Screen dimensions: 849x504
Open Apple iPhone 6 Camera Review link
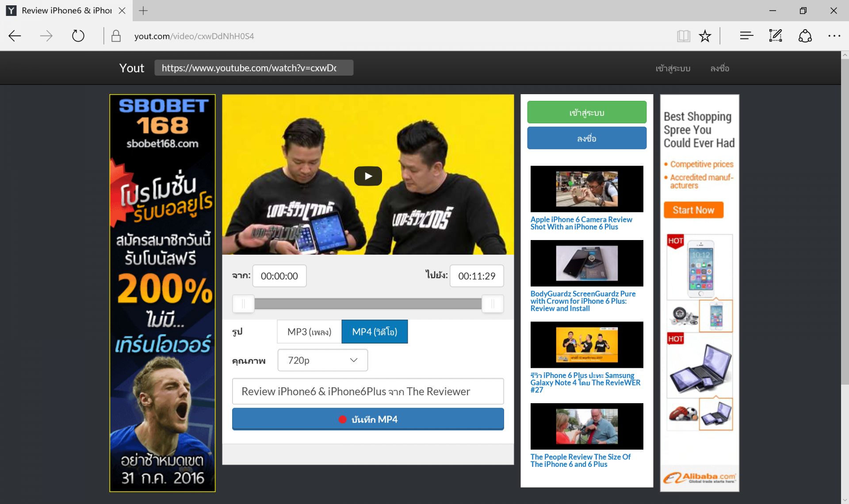pyautogui.click(x=581, y=223)
